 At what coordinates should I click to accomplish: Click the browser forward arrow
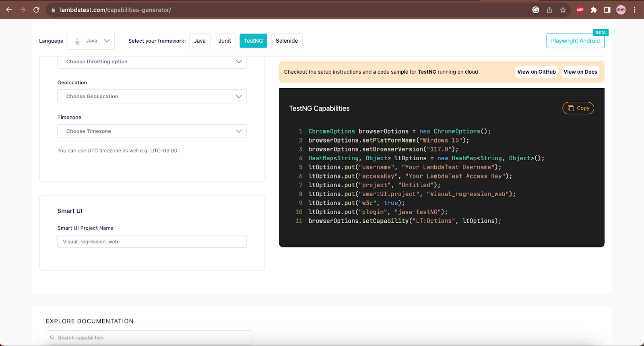(x=23, y=10)
